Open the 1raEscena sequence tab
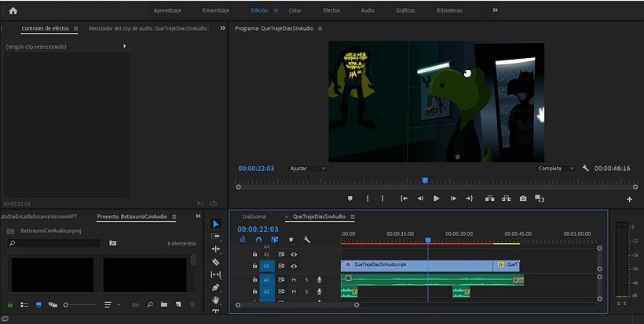Viewport: 644px width, 324px height. pyautogui.click(x=254, y=217)
